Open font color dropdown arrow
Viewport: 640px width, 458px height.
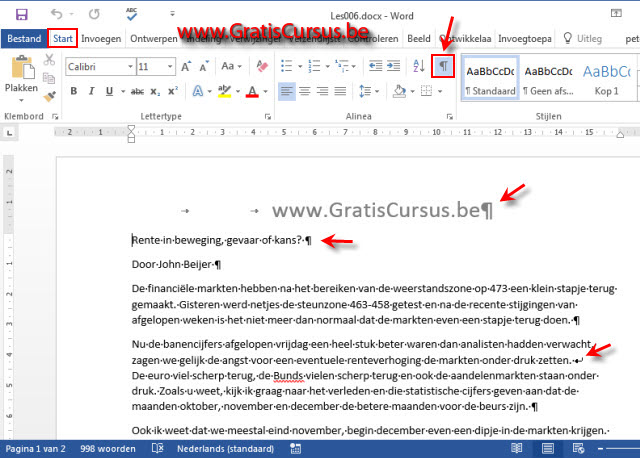coord(265,91)
